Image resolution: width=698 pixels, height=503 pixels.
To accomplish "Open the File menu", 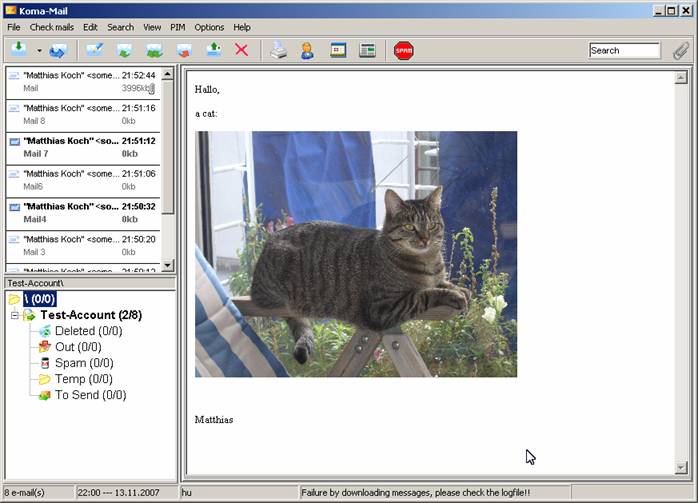I will tap(14, 27).
